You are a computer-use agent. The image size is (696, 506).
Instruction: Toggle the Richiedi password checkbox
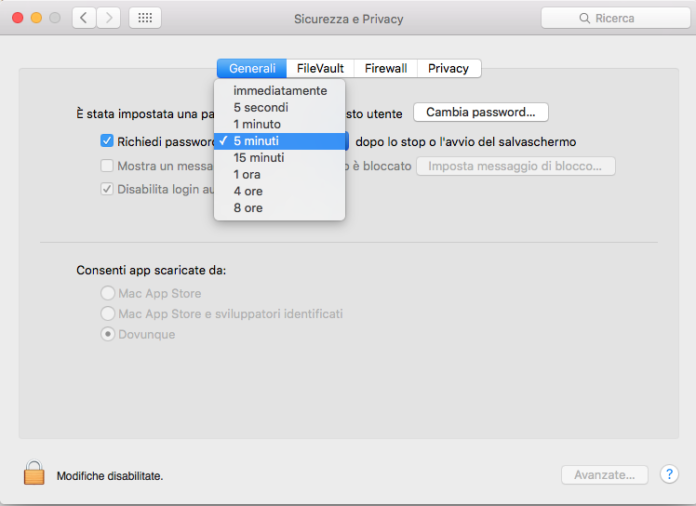click(107, 141)
